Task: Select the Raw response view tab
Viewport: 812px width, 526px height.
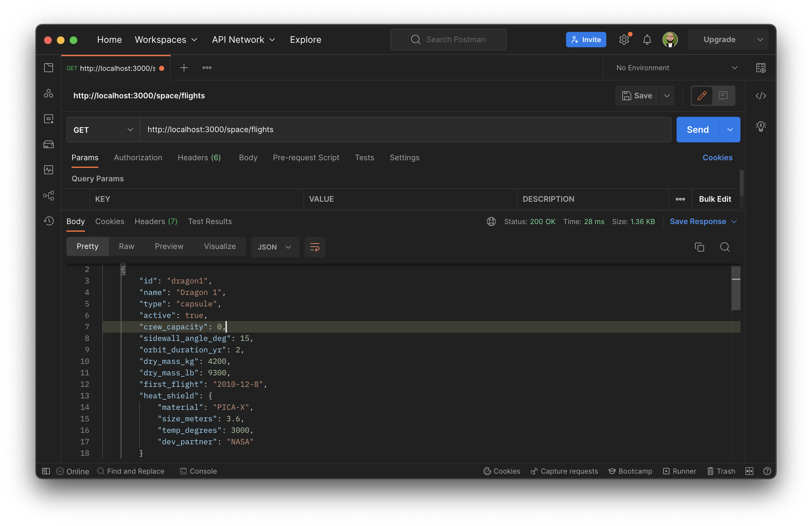Action: click(126, 246)
